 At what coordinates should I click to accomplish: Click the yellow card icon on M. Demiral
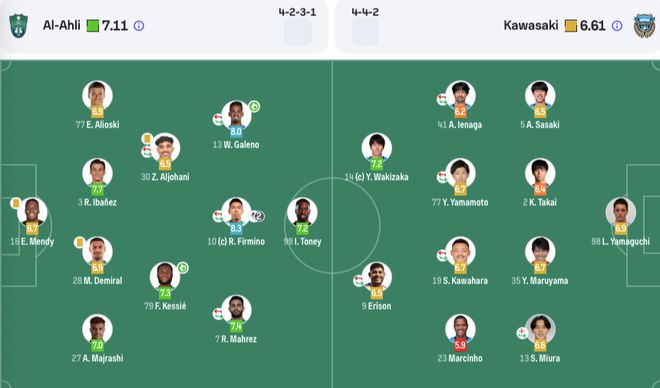(x=79, y=242)
